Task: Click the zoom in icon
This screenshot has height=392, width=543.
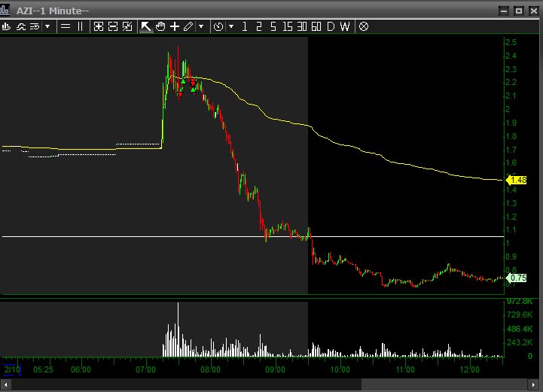Action: pos(99,26)
